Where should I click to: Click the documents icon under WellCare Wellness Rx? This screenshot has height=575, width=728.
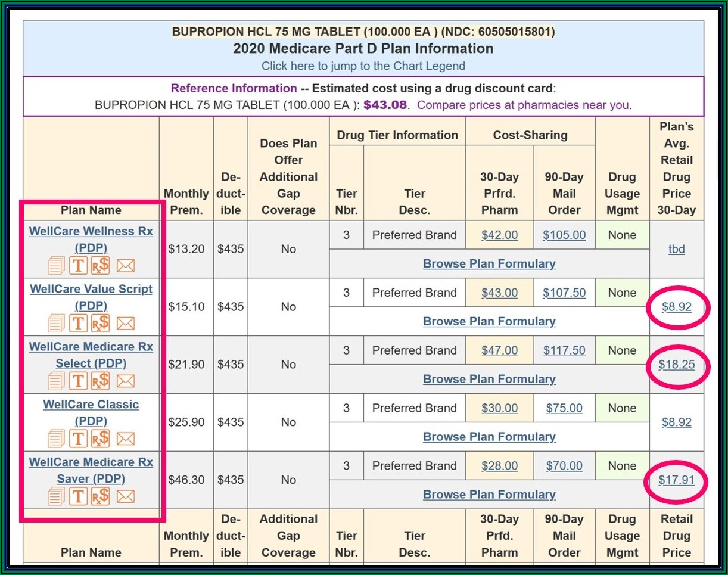click(x=55, y=266)
